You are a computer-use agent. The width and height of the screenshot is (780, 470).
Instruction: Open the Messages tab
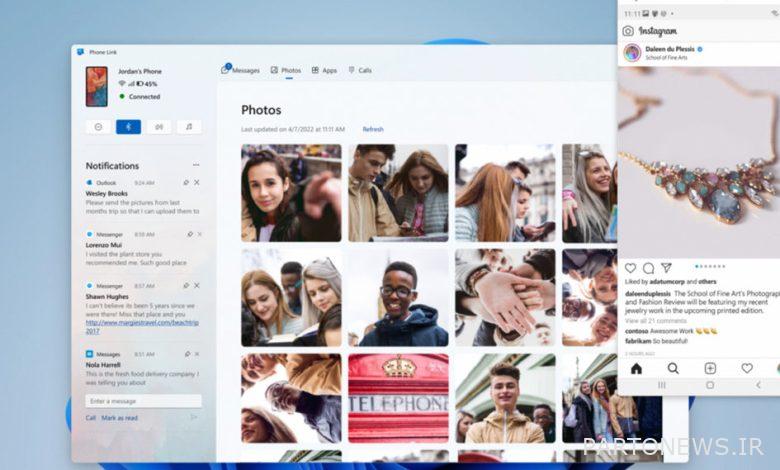point(241,70)
